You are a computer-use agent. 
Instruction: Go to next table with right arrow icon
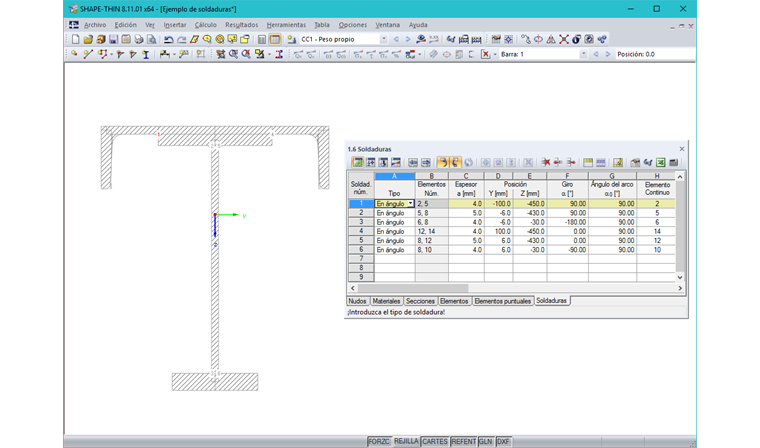426,162
